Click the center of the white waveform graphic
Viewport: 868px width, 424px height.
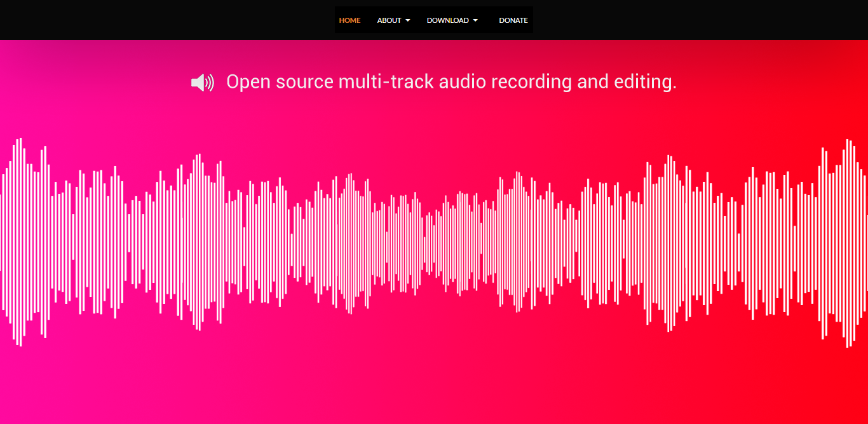[x=434, y=243]
